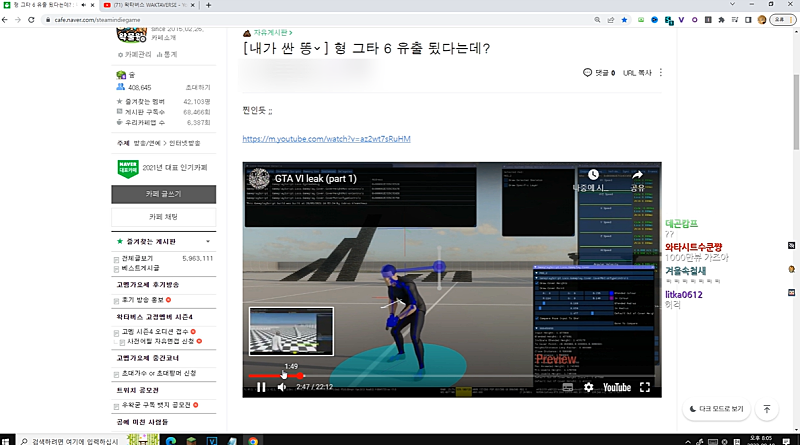Click the share page icon in address bar
Image resolution: width=800 pixels, height=445 pixels.
(x=611, y=20)
